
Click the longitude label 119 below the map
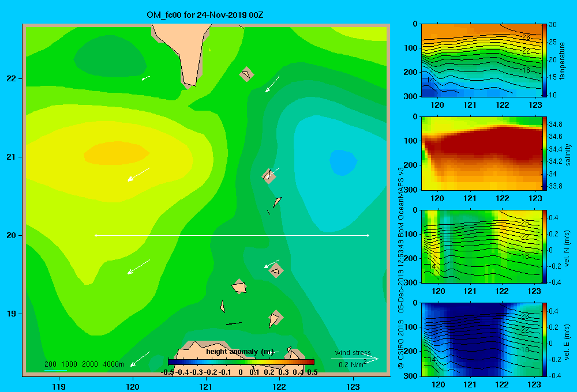(x=59, y=386)
